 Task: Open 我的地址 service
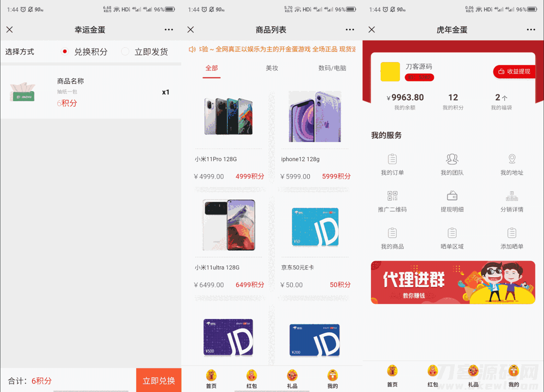[x=512, y=165]
